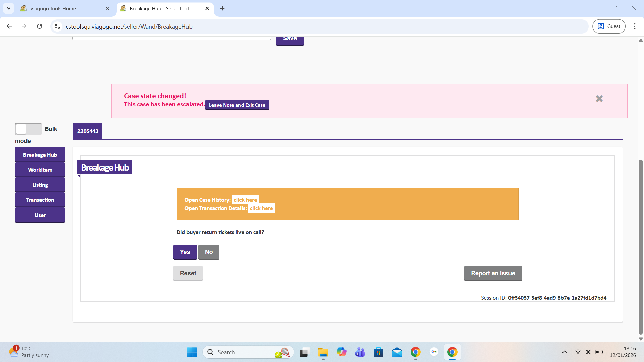Dismiss the case state changed alert
This screenshot has width=644, height=362.
pos(599,99)
